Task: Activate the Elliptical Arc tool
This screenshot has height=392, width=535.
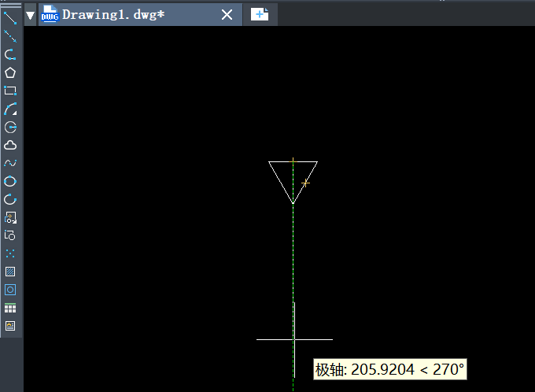Action: (x=10, y=199)
